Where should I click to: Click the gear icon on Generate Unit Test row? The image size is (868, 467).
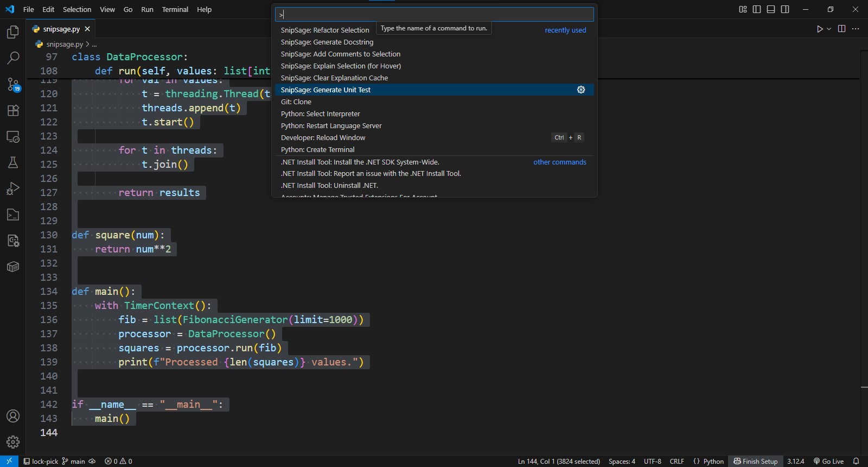point(581,90)
